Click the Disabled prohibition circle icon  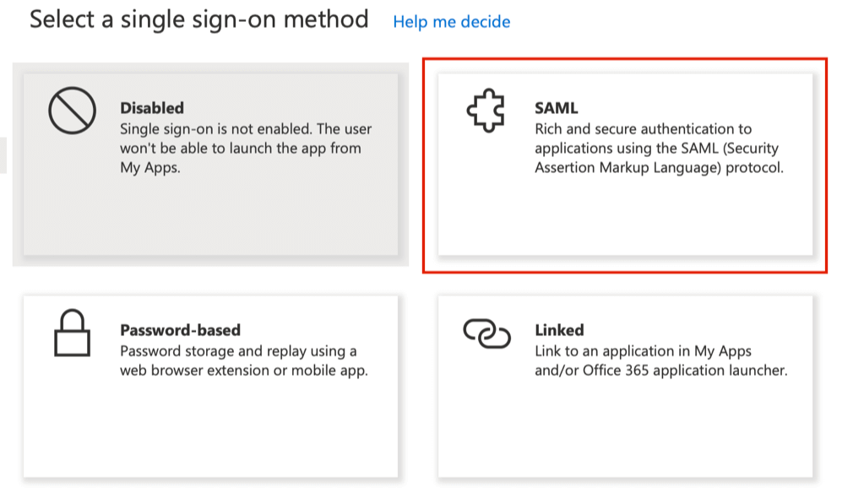73,111
